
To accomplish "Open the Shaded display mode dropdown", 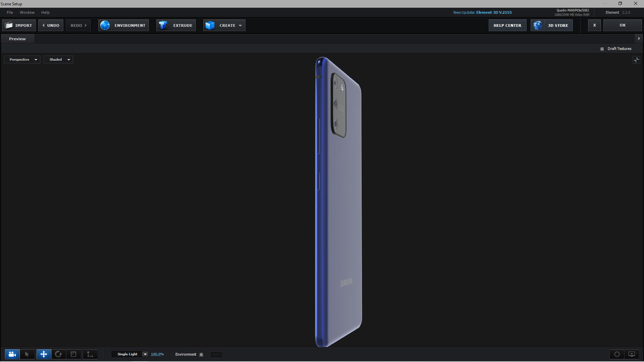I will (x=58, y=60).
